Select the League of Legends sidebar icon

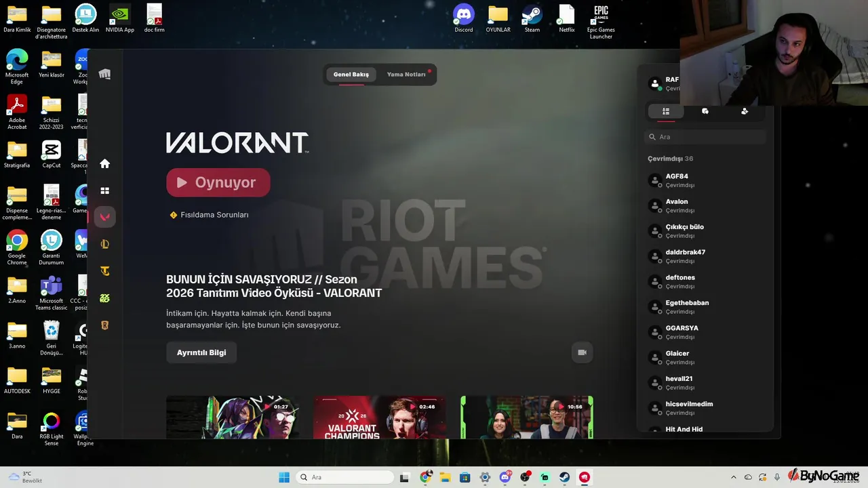(x=104, y=244)
